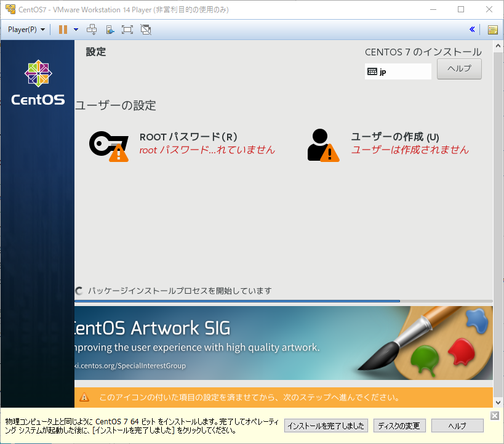Click the VMware title bar icon
Viewport: 504px width, 444px height.
(10, 9)
